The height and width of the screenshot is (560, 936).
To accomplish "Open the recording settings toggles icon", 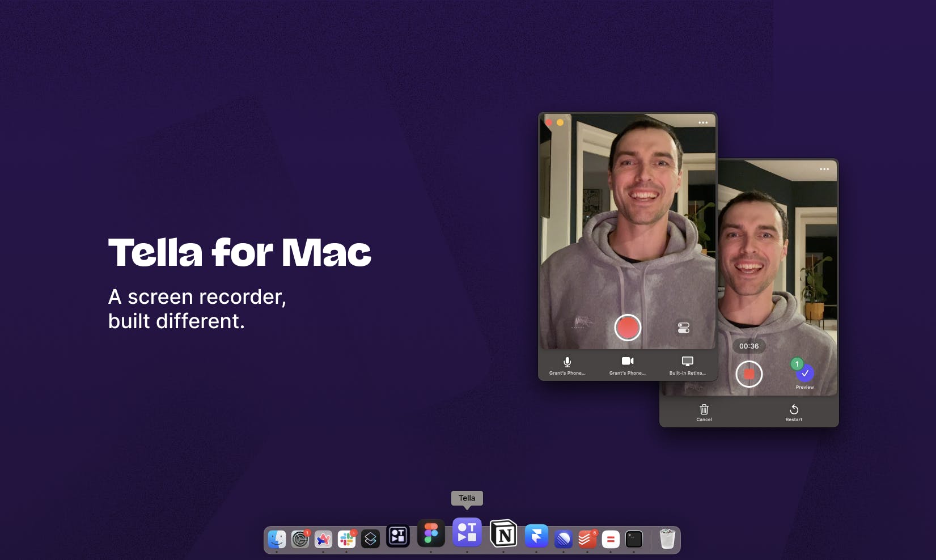I will pos(684,328).
